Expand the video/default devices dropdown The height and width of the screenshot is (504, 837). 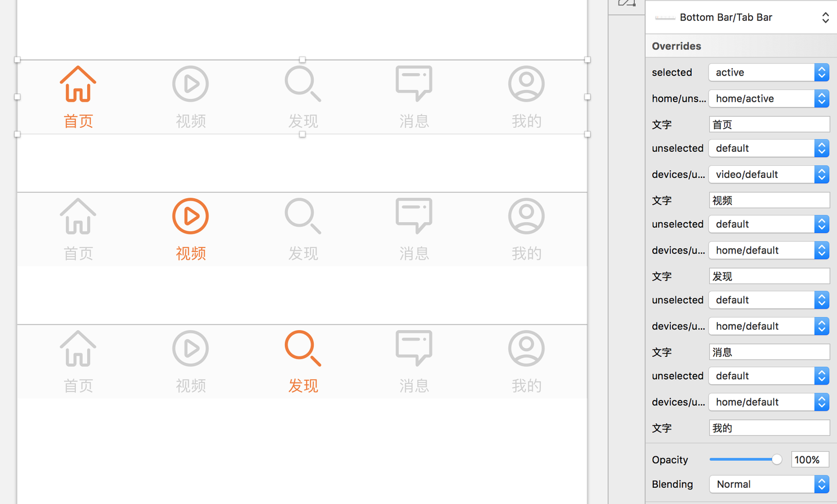click(x=768, y=174)
